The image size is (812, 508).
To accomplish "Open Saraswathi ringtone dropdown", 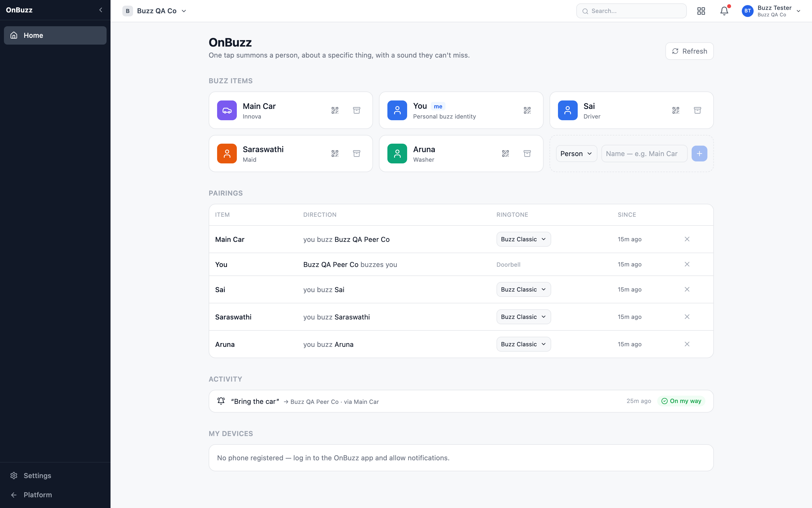I will [x=524, y=317].
